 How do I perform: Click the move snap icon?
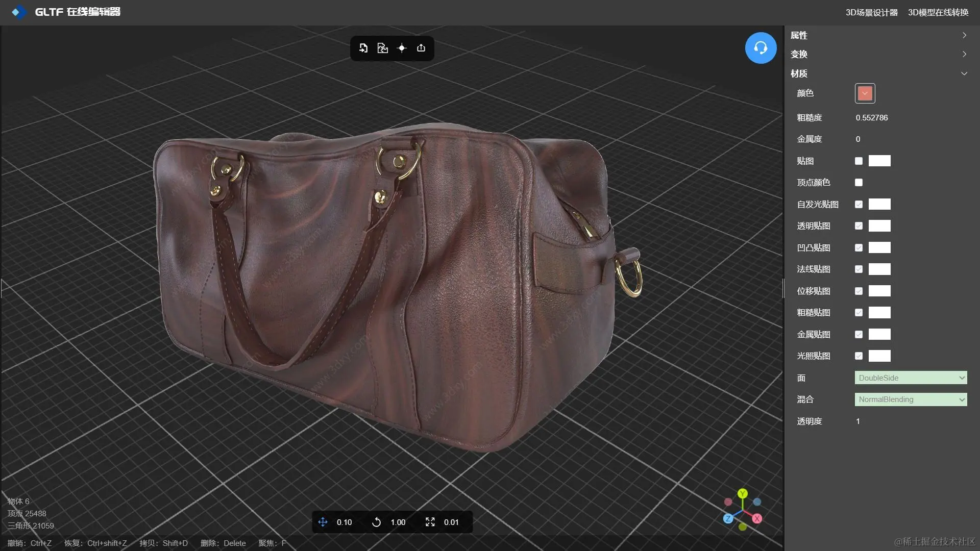(323, 522)
